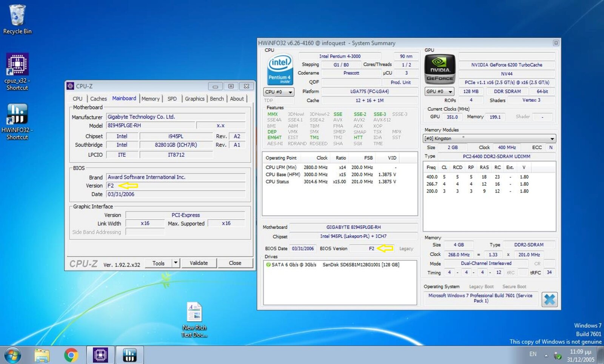Switch to CPU-Z via taskbar button
The image size is (604, 364).
coord(100,355)
